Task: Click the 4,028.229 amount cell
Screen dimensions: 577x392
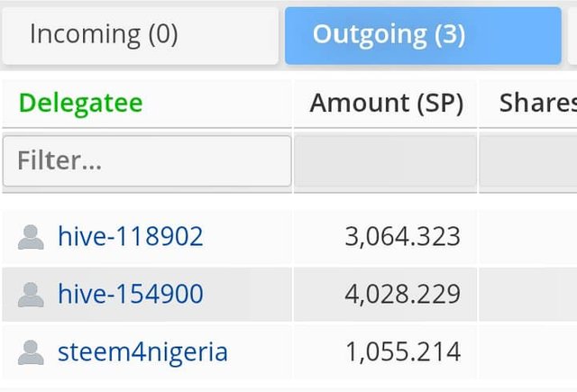Action: [x=385, y=294]
